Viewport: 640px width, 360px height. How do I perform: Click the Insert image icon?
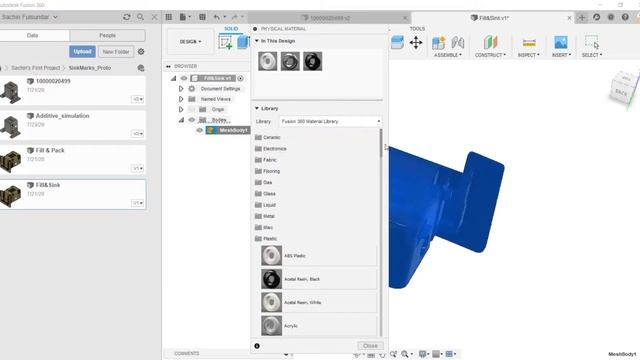tap(561, 42)
